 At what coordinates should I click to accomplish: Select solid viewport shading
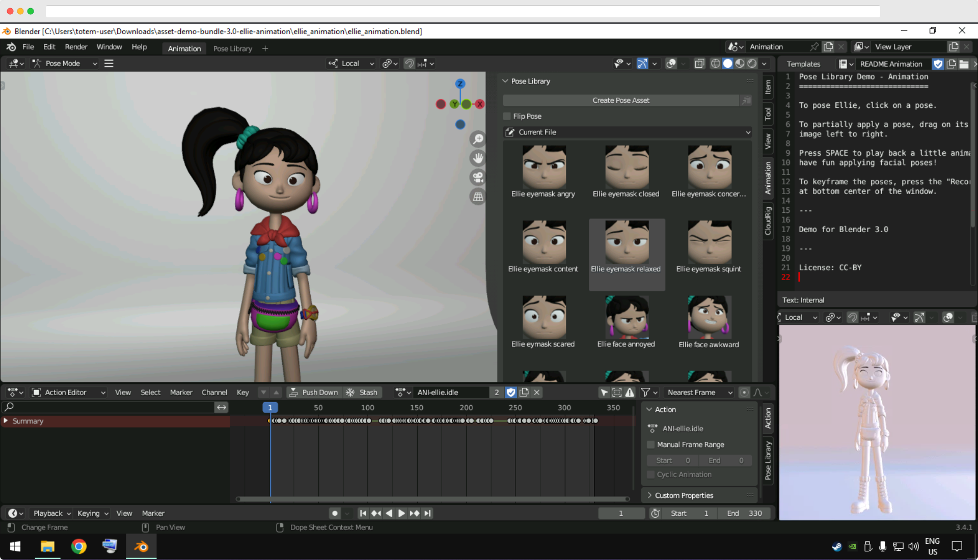click(x=727, y=64)
